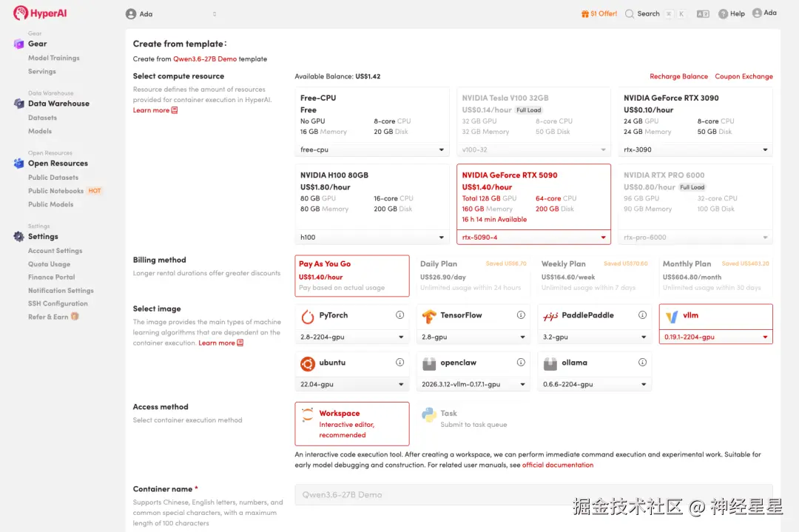
Task: Choose the Daily Plan billing option
Action: [473, 276]
